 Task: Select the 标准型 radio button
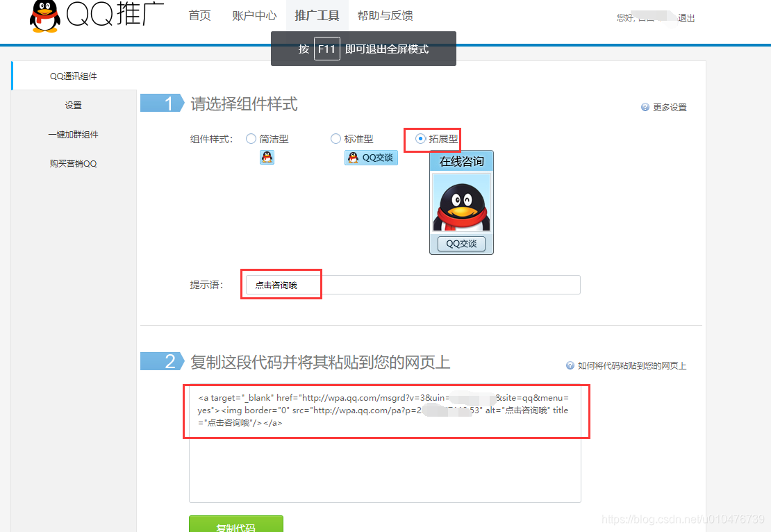[335, 139]
